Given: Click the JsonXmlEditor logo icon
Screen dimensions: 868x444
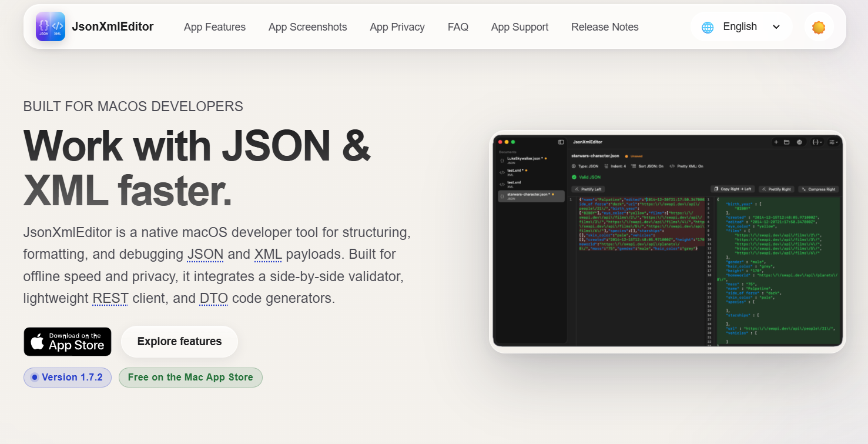Looking at the screenshot, I should [50, 26].
